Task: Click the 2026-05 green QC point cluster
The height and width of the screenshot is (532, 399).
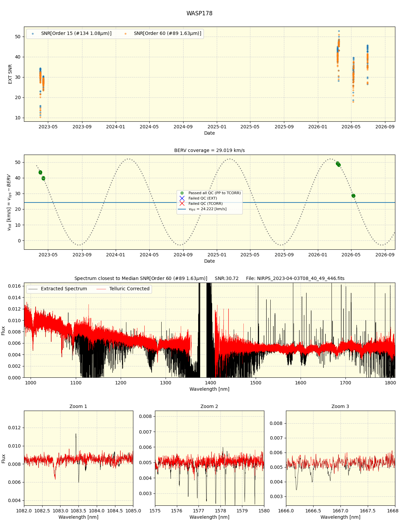Action: pyautogui.click(x=353, y=196)
